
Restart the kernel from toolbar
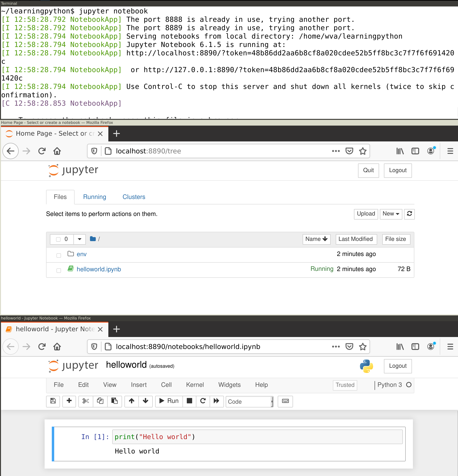tap(203, 401)
